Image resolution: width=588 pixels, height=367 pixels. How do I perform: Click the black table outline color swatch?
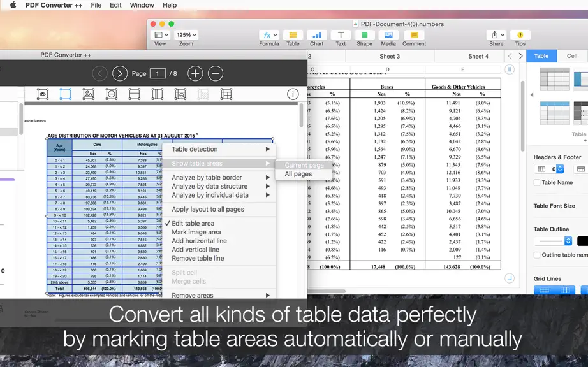pyautogui.click(x=582, y=241)
